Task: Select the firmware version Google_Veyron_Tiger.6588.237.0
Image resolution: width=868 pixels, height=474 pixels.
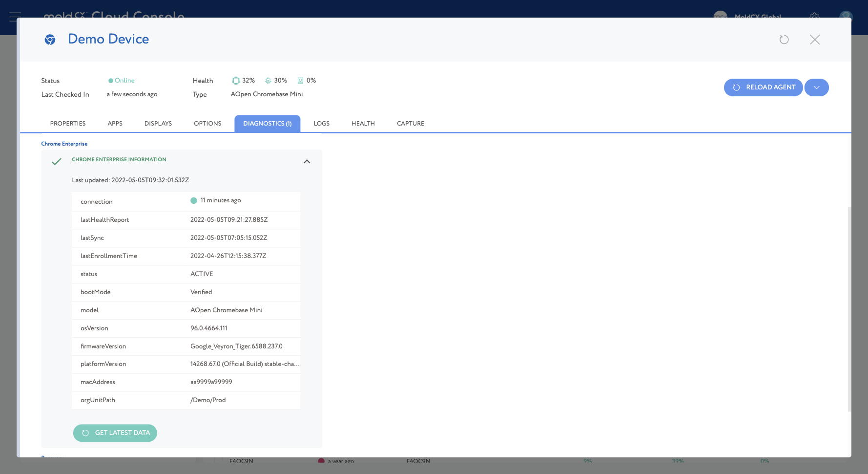Action: pos(236,346)
